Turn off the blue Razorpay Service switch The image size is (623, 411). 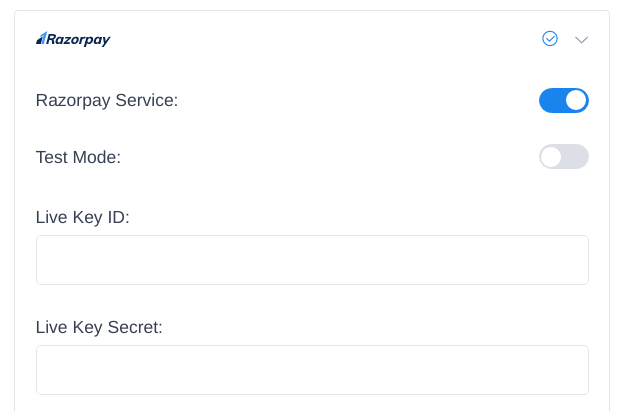pyautogui.click(x=564, y=100)
